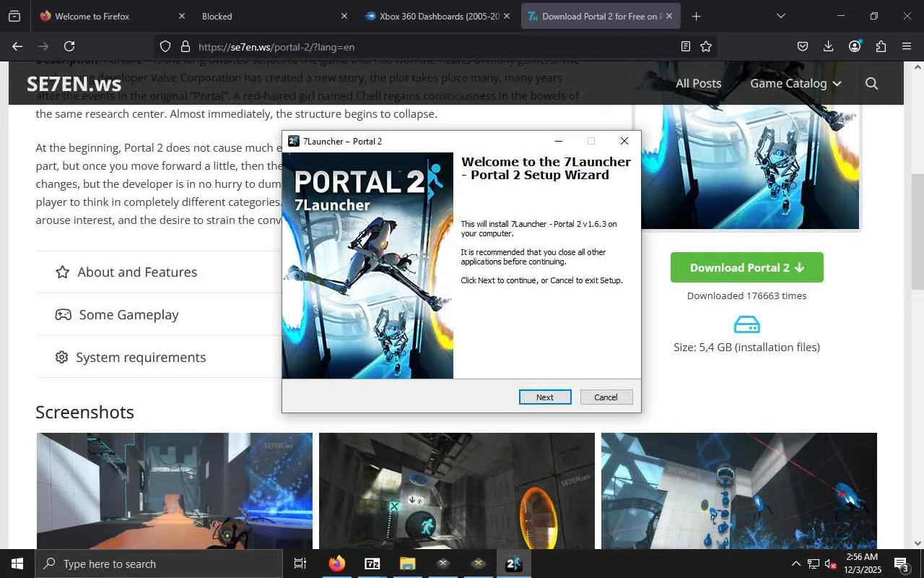Open the Firefox downloads panel
The width and height of the screenshot is (924, 578).
click(829, 46)
